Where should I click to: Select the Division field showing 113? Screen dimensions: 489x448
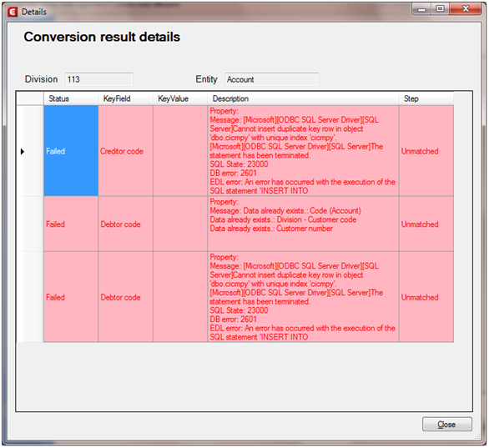pyautogui.click(x=99, y=79)
